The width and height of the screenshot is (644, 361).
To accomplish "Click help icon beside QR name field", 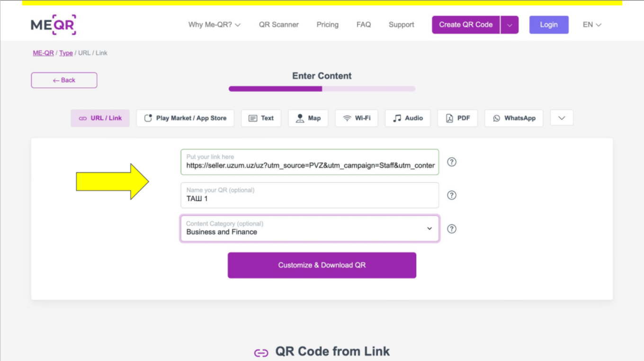I will point(452,195).
